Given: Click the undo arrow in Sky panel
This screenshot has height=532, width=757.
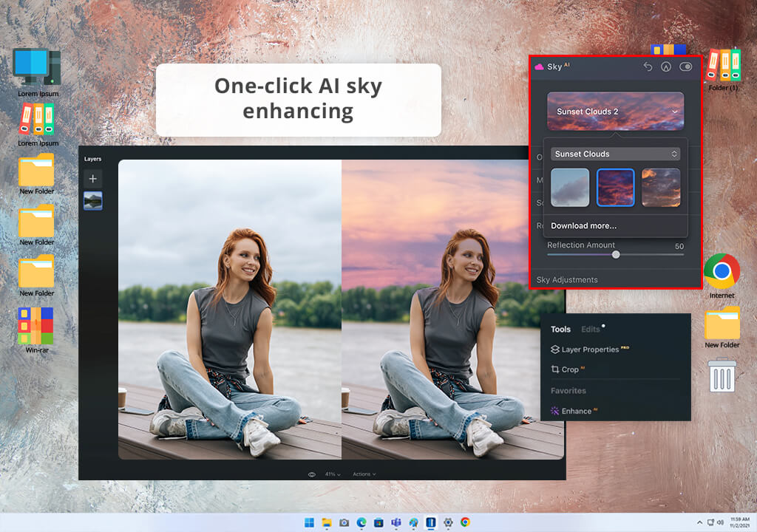Looking at the screenshot, I should tap(648, 66).
